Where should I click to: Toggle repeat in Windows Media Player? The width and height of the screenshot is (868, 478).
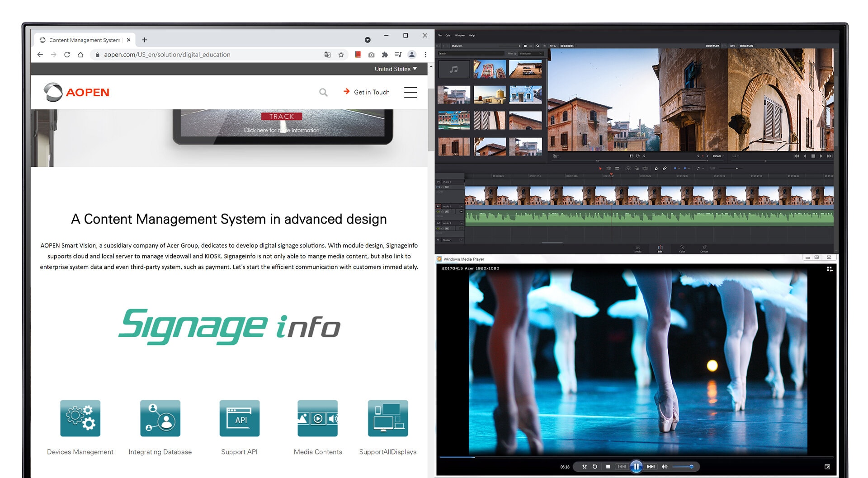[595, 467]
